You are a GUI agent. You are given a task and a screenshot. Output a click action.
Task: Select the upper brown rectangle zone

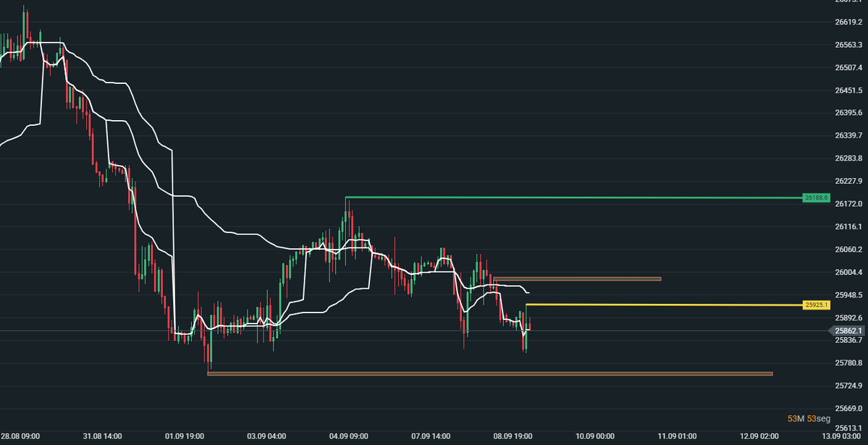577,279
